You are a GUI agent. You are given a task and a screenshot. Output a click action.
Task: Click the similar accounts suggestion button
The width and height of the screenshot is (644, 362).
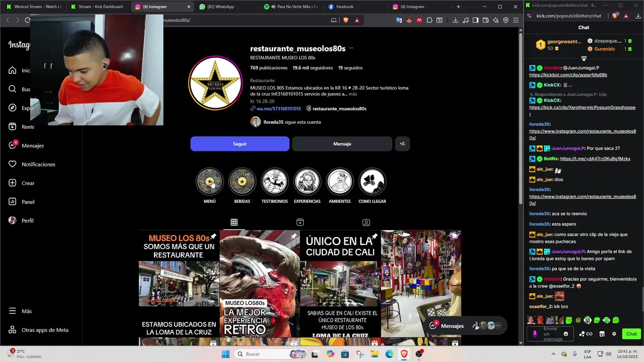click(x=403, y=144)
